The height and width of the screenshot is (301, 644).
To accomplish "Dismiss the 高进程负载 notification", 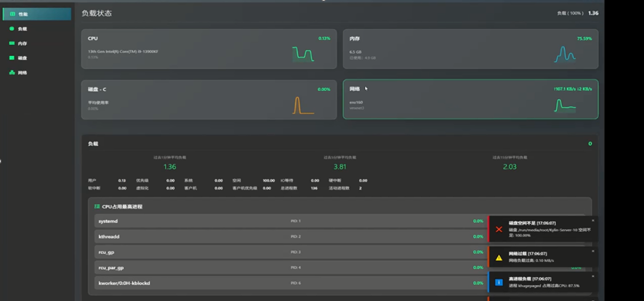I will click(592, 276).
